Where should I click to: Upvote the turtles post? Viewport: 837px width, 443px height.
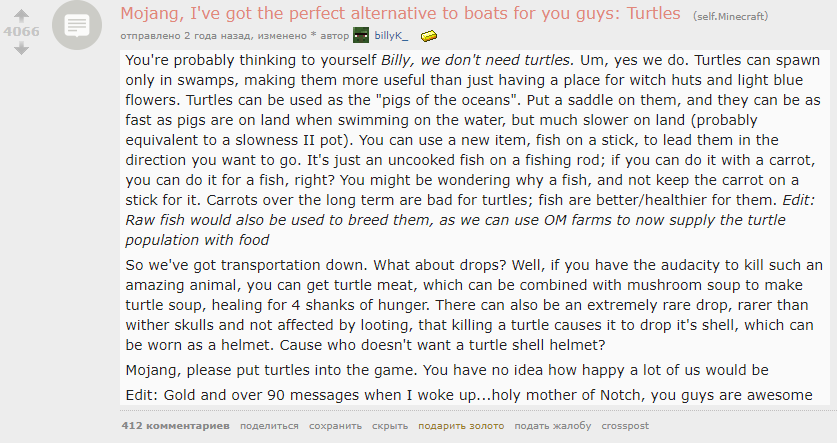pos(22,15)
